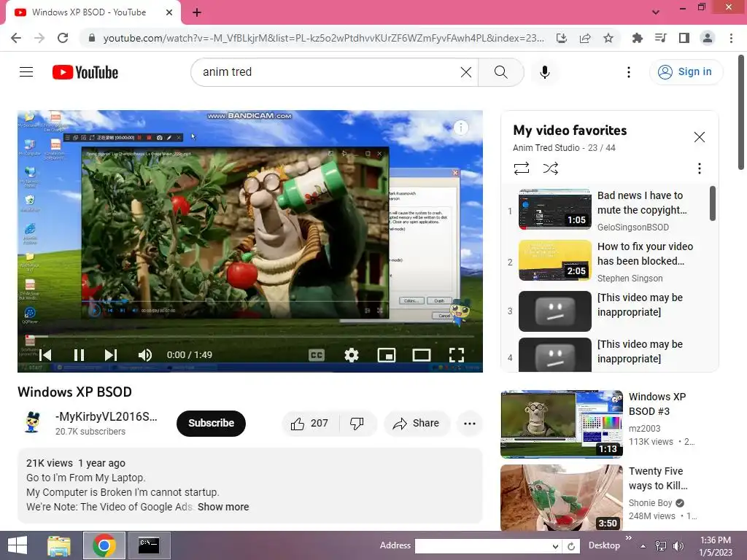Toggle closed captions on the video
The height and width of the screenshot is (560, 747).
pos(317,355)
